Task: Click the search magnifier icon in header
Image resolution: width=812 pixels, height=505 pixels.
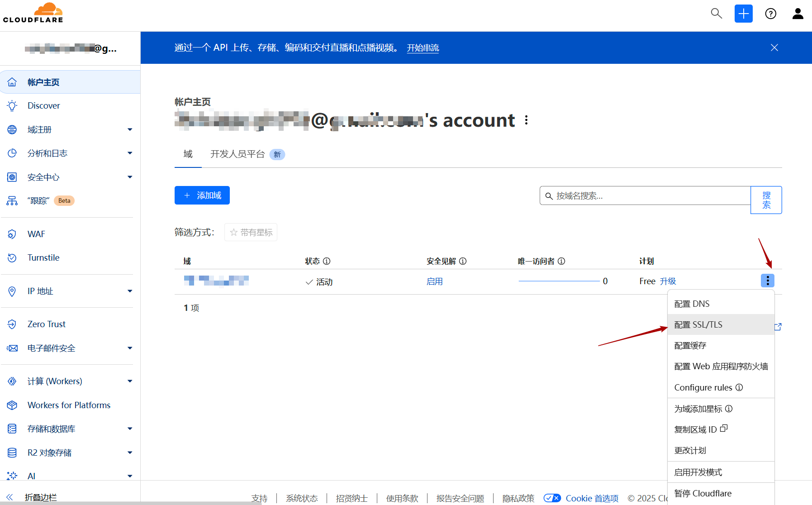Action: (716, 14)
